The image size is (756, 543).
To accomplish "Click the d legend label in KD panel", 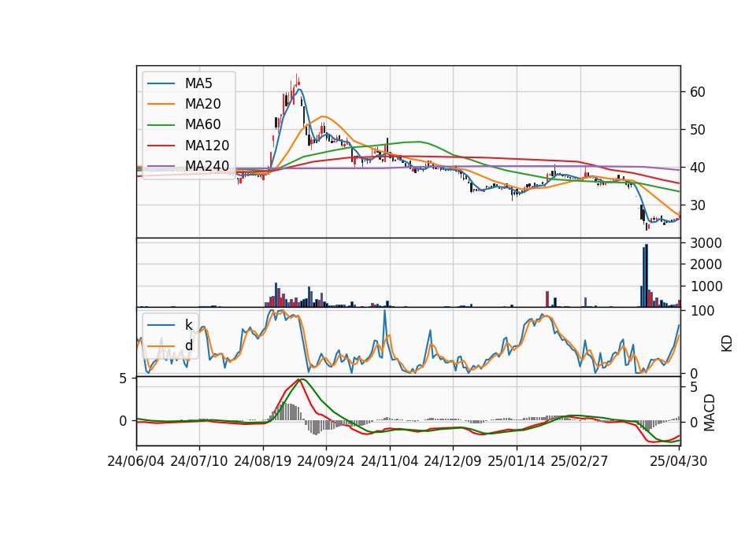I will click(189, 345).
